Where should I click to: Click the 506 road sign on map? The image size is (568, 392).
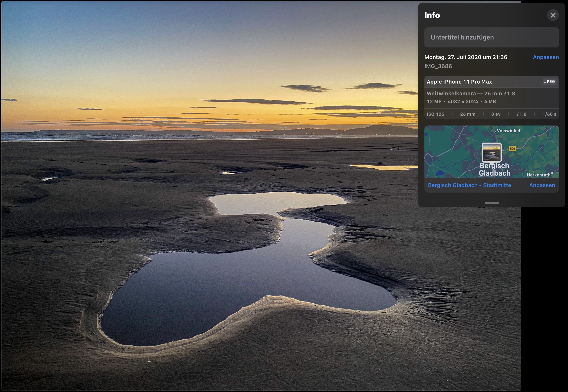pyautogui.click(x=512, y=149)
